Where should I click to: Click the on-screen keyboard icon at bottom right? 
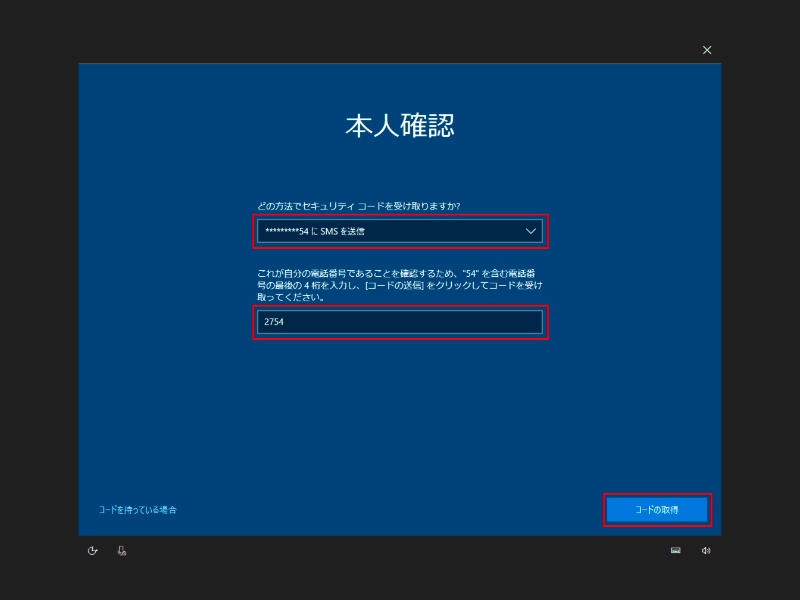click(676, 550)
